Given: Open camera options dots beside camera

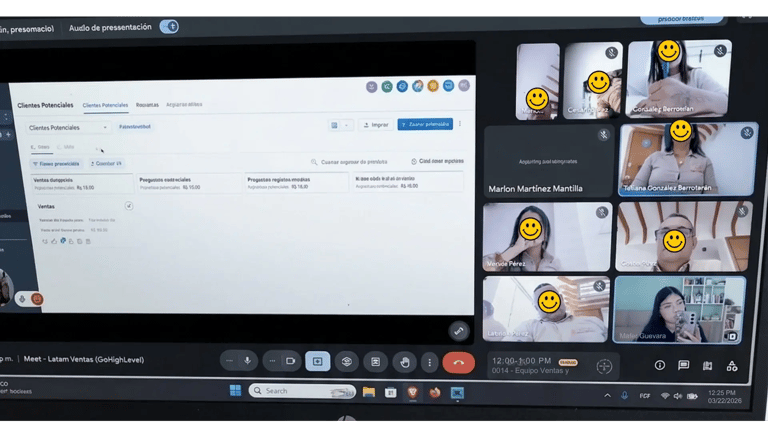Looking at the screenshot, I should pos(272,361).
